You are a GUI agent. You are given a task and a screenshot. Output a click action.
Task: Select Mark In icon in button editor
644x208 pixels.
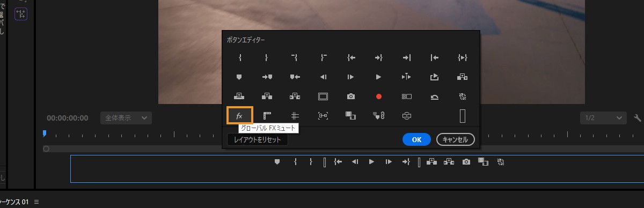(x=240, y=57)
